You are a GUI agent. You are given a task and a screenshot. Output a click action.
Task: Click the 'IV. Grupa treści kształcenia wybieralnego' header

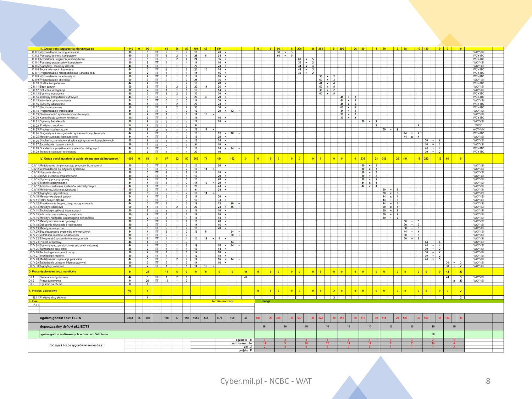(79, 159)
